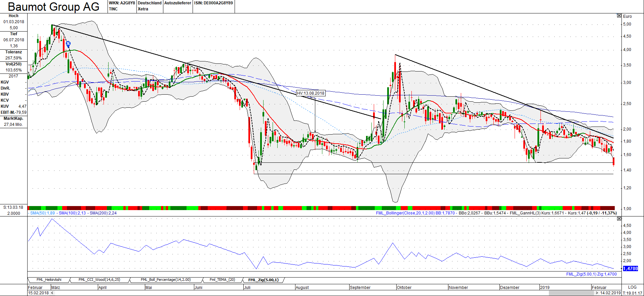
Task: Click the Tief label in the side panel
Action: coord(13,34)
